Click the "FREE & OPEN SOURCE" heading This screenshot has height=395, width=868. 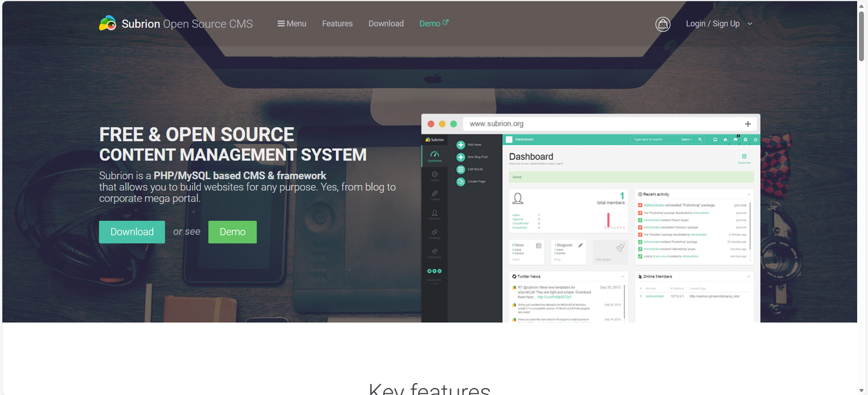pos(196,135)
